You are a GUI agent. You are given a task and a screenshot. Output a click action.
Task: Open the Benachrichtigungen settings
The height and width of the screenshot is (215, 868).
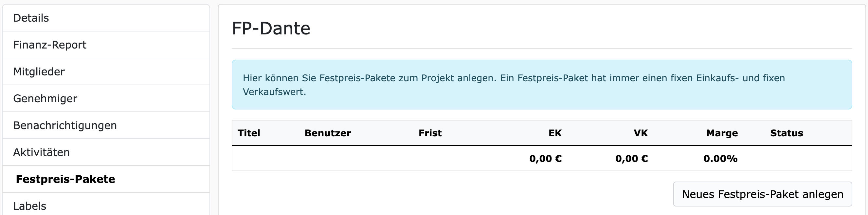(x=65, y=125)
